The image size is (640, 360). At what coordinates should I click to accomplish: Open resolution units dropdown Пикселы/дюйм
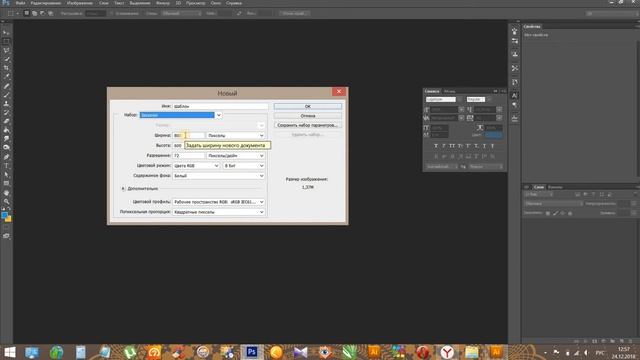(x=236, y=156)
